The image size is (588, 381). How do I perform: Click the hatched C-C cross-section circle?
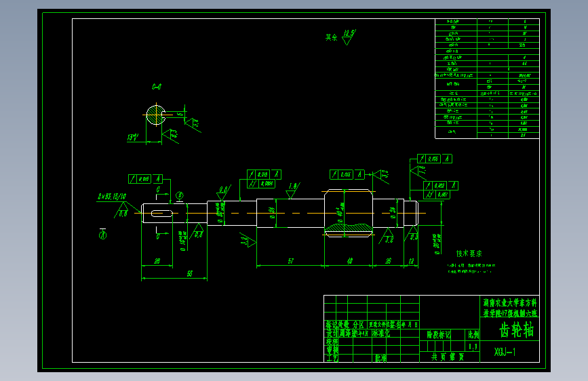(155, 115)
